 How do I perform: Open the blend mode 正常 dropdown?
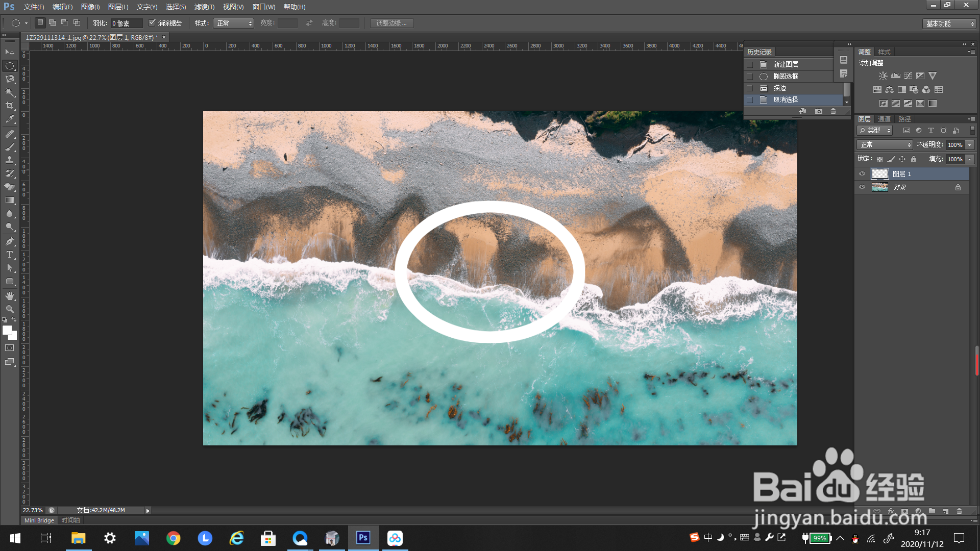pos(885,145)
